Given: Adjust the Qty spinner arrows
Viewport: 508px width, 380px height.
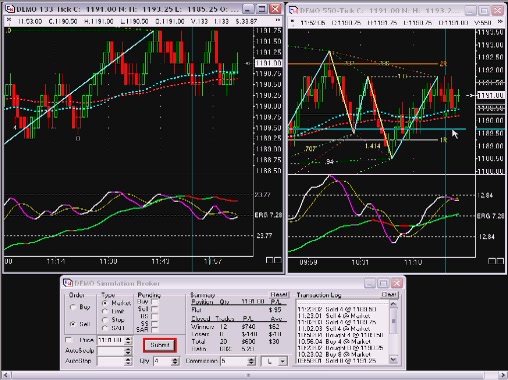Looking at the screenshot, I should tap(175, 361).
